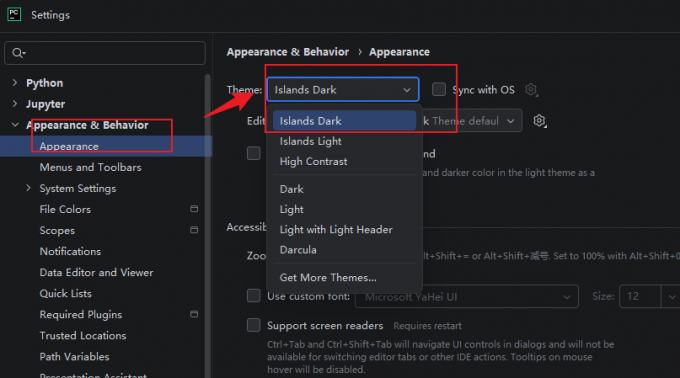Viewport: 680px width, 378px height.
Task: Open Menus and Toolbars settings page
Action: [x=91, y=167]
